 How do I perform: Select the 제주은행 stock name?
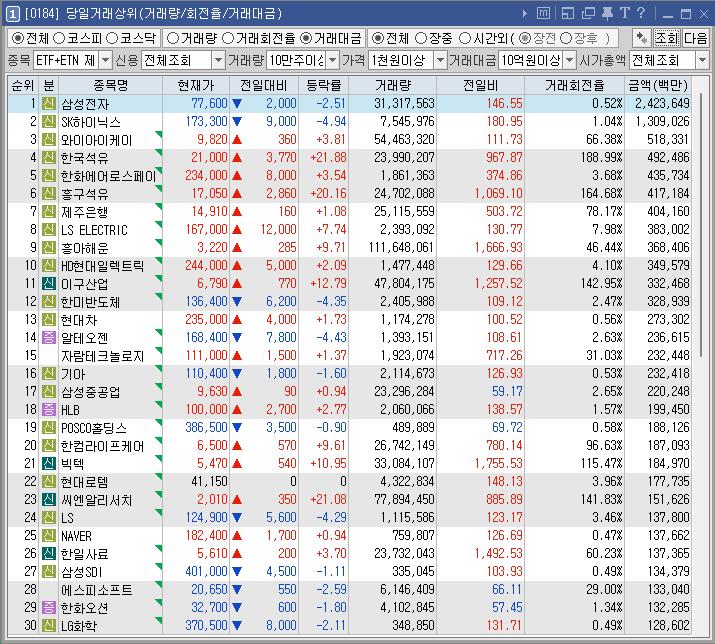[85, 212]
